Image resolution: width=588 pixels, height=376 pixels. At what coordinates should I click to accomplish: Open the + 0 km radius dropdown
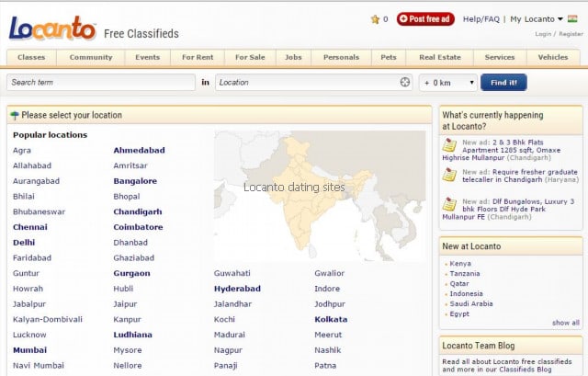tap(448, 82)
